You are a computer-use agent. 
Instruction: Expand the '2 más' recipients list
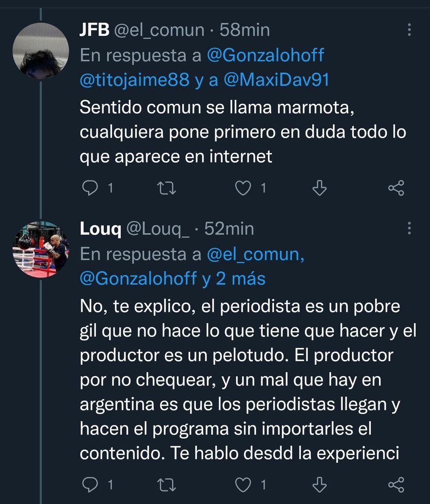240,278
